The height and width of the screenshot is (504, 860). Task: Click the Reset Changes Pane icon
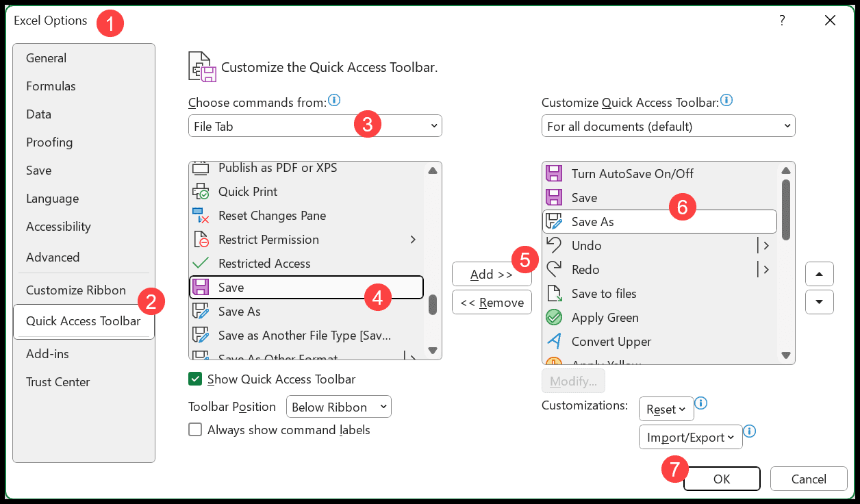[x=201, y=216]
